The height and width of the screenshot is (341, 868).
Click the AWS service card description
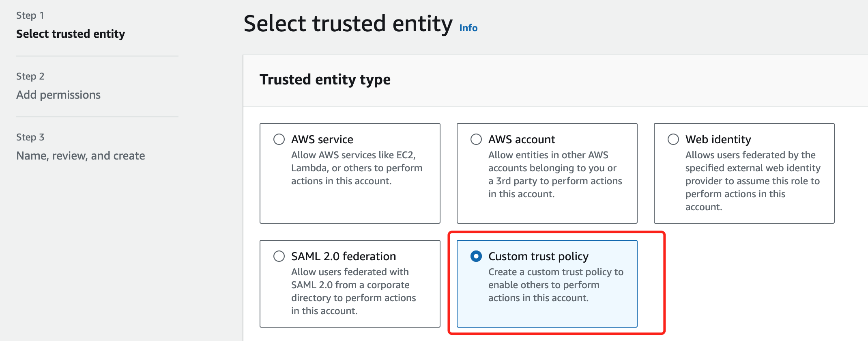coord(357,168)
